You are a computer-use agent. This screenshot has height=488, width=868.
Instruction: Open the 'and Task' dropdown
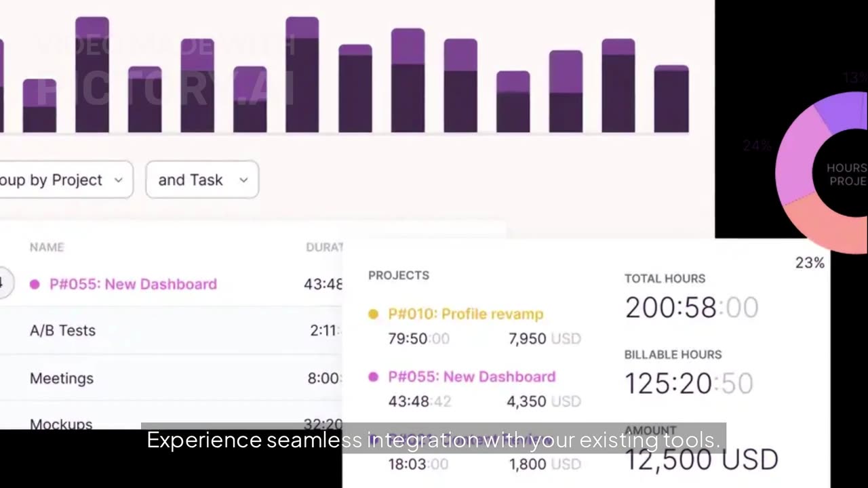[x=202, y=180]
